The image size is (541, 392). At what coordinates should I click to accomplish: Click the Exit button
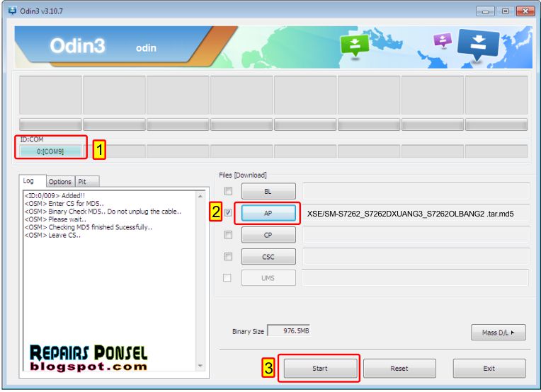(489, 368)
